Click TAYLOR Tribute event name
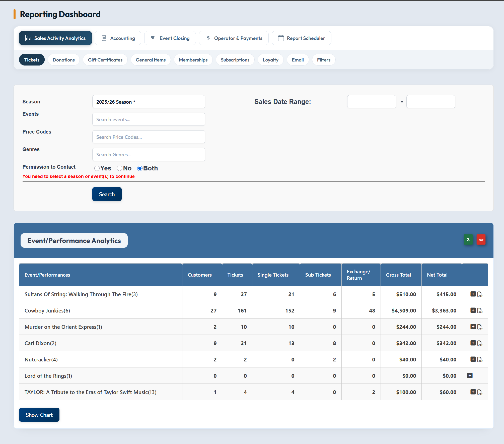Image resolution: width=504 pixels, height=444 pixels. tap(90, 392)
